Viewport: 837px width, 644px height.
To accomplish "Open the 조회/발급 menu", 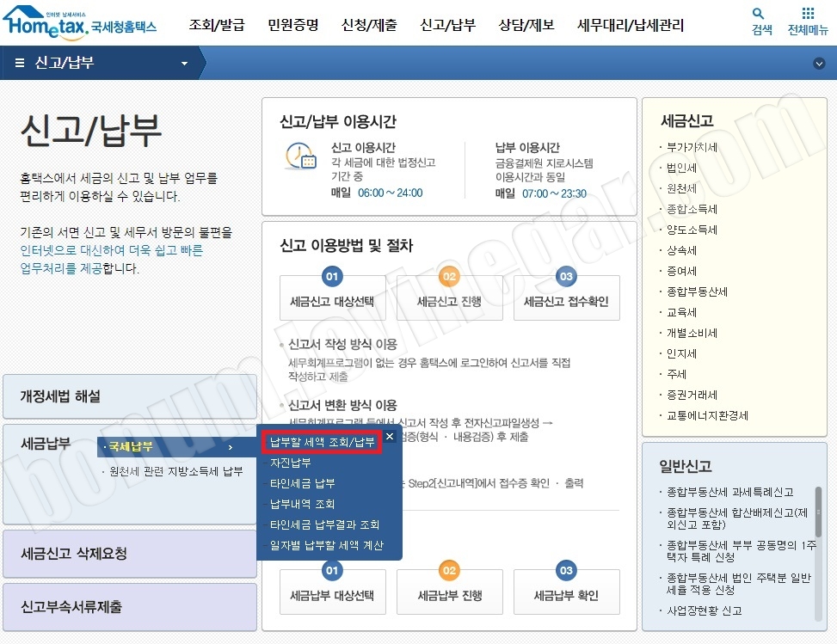I will tap(214, 26).
